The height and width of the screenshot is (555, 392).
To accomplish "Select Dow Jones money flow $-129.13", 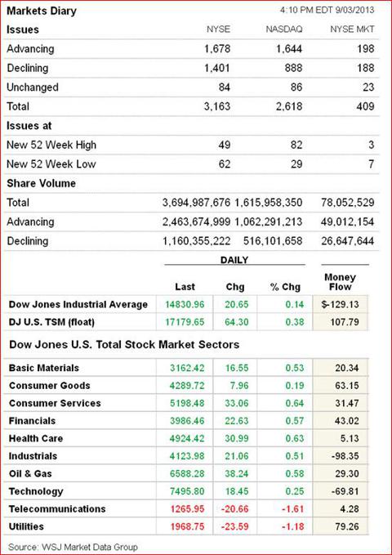I will pos(340,304).
